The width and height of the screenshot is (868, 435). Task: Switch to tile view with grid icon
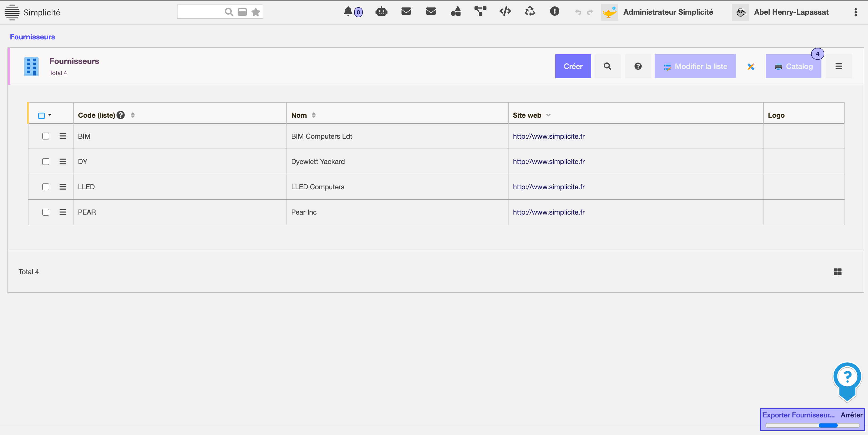838,272
